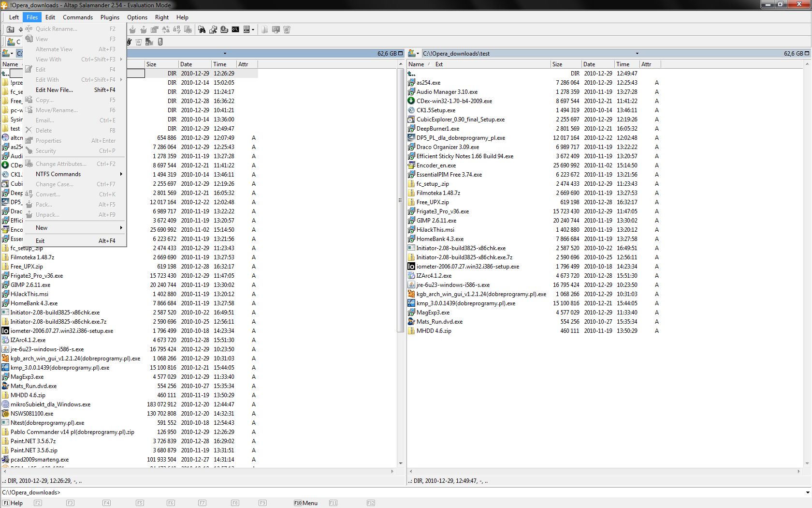812x508 pixels.
Task: Click the NSWS081100.exe icon in left panel
Action: pos(5,414)
